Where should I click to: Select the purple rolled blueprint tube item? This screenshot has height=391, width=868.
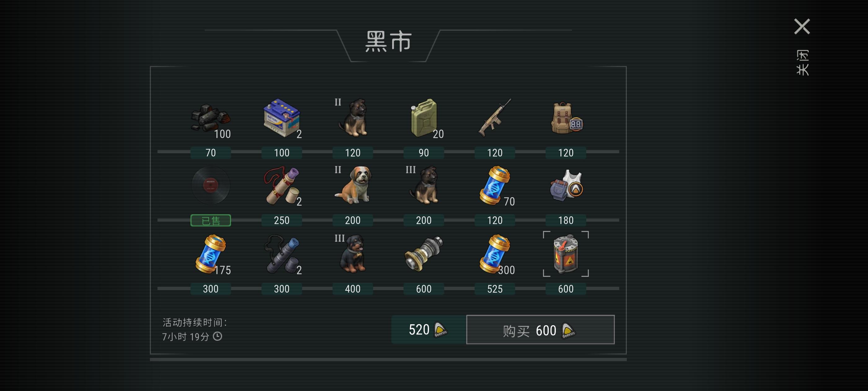coord(282,186)
